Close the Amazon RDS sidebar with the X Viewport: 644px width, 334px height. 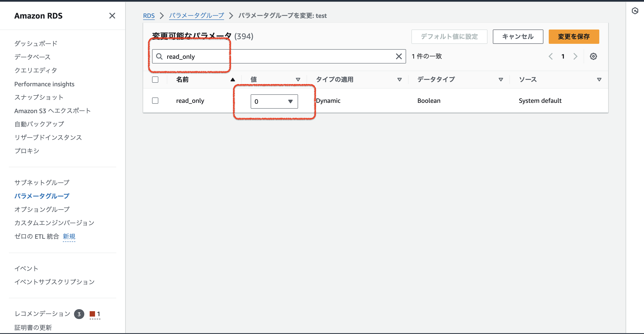pos(112,16)
